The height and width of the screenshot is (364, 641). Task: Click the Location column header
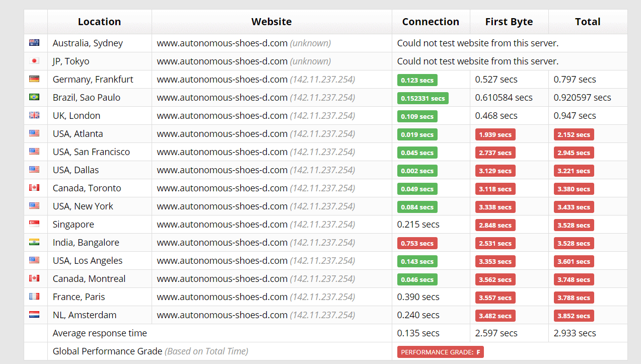(x=99, y=22)
